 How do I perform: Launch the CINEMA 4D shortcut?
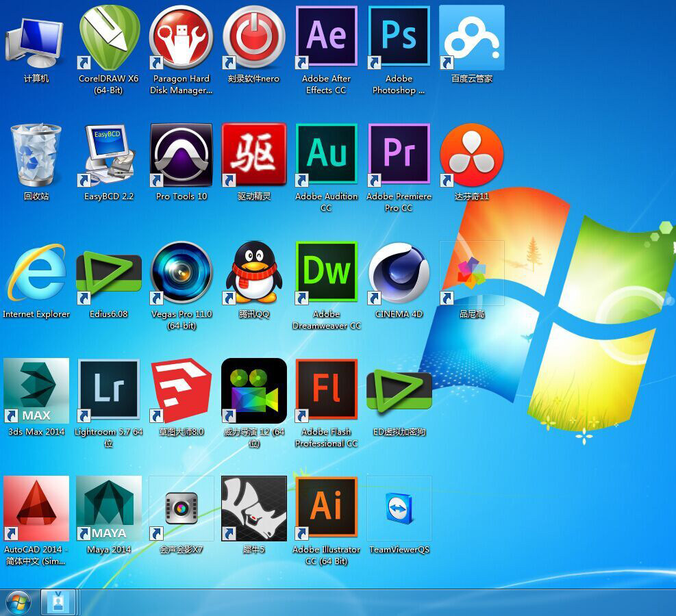[399, 272]
